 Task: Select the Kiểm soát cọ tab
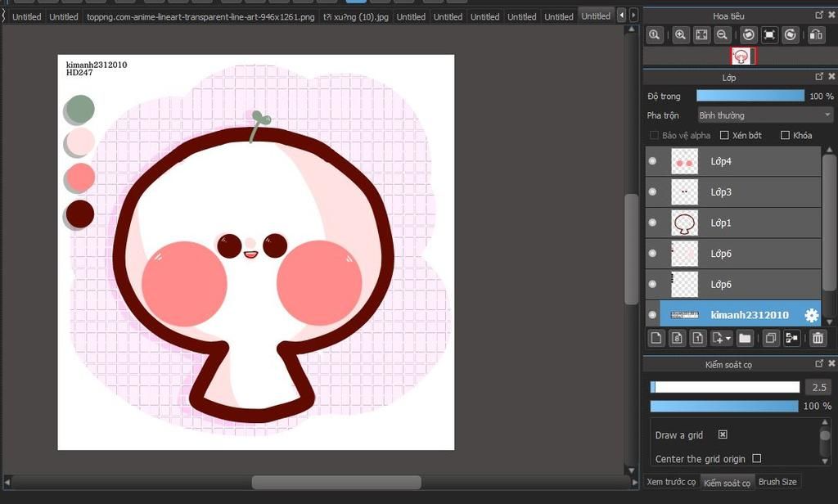coord(727,483)
